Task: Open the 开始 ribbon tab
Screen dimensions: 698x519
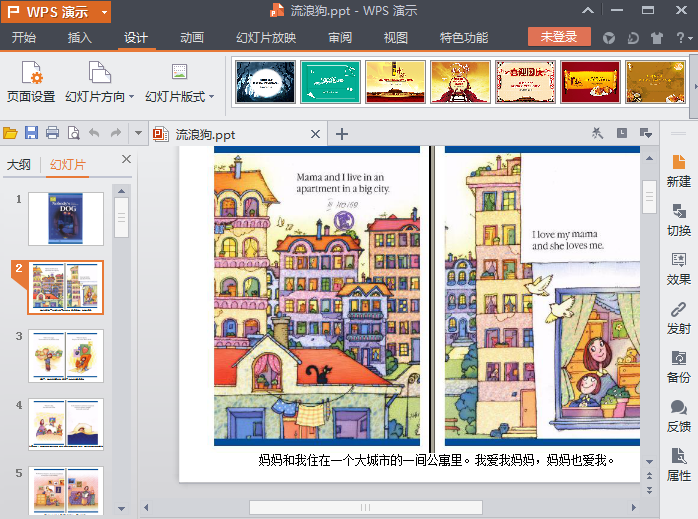Action: coord(24,38)
